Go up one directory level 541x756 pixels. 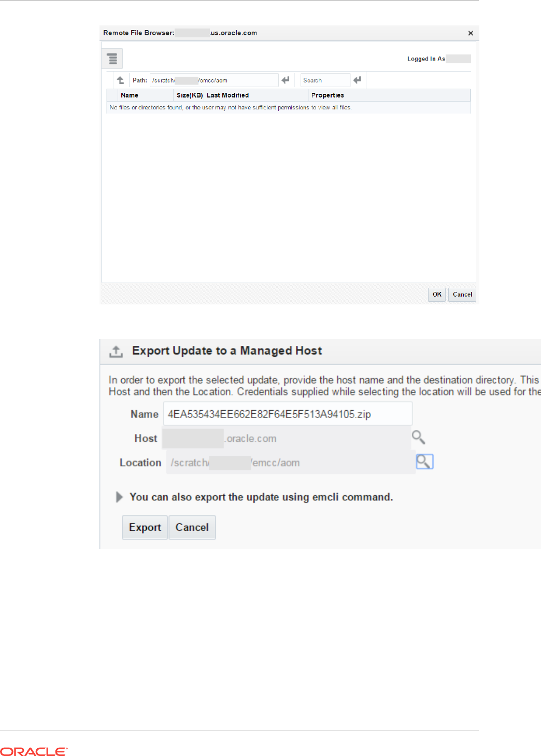tap(120, 80)
